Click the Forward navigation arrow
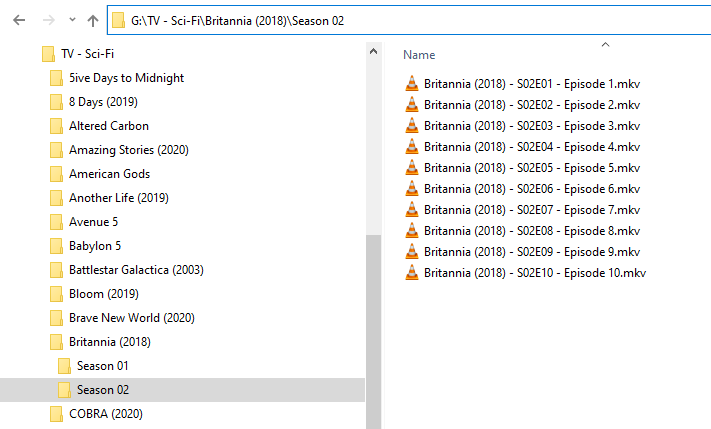The image size is (711, 429). click(45, 20)
